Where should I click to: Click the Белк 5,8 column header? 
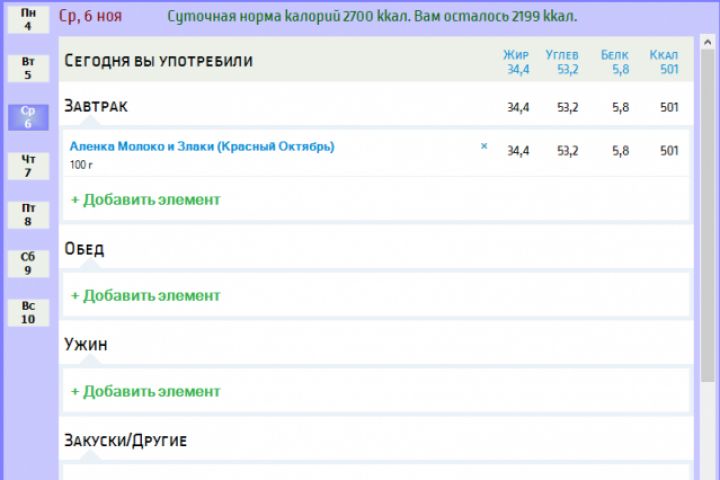click(x=615, y=62)
